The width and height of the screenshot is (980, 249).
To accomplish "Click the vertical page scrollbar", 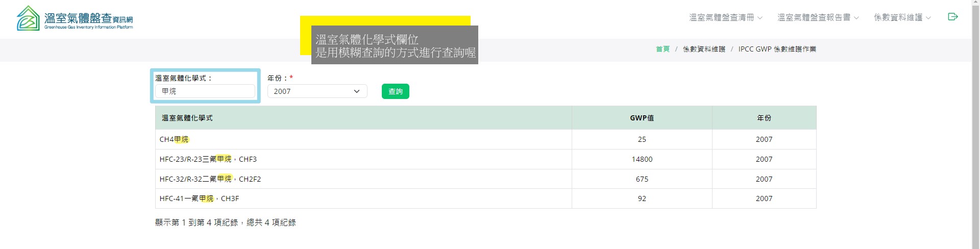I will (975, 124).
